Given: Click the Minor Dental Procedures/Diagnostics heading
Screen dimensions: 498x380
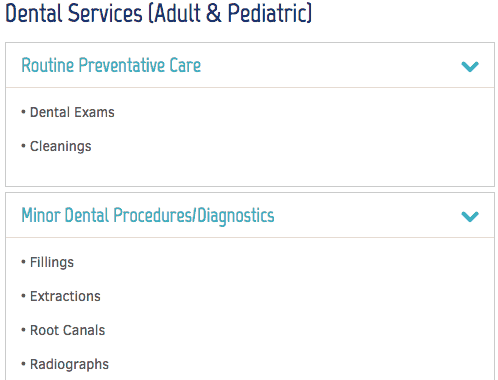Looking at the screenshot, I should pyautogui.click(x=148, y=215).
